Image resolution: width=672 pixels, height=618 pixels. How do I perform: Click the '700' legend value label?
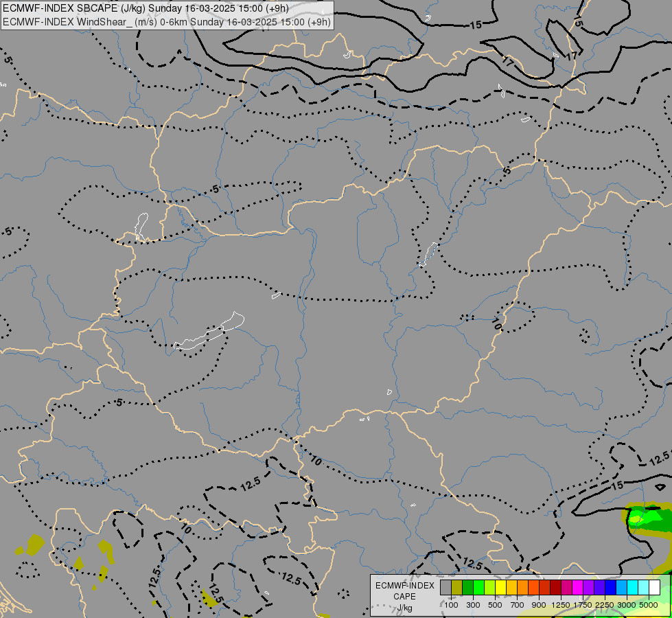click(518, 605)
